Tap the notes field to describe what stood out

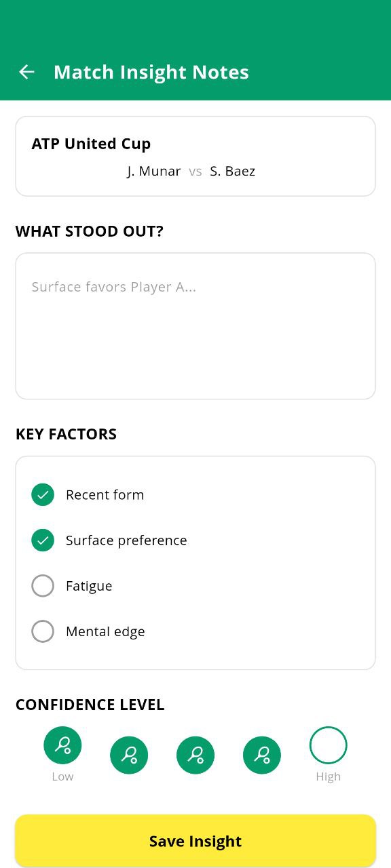pyautogui.click(x=195, y=325)
